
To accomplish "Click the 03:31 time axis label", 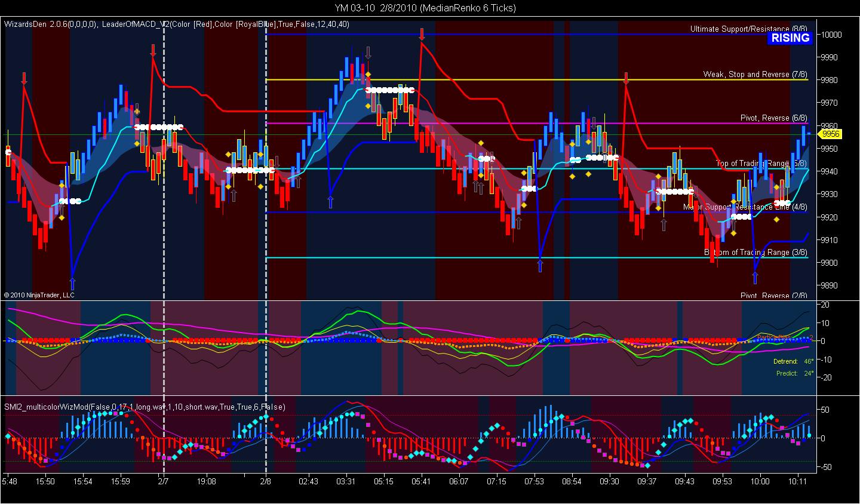I will click(346, 481).
